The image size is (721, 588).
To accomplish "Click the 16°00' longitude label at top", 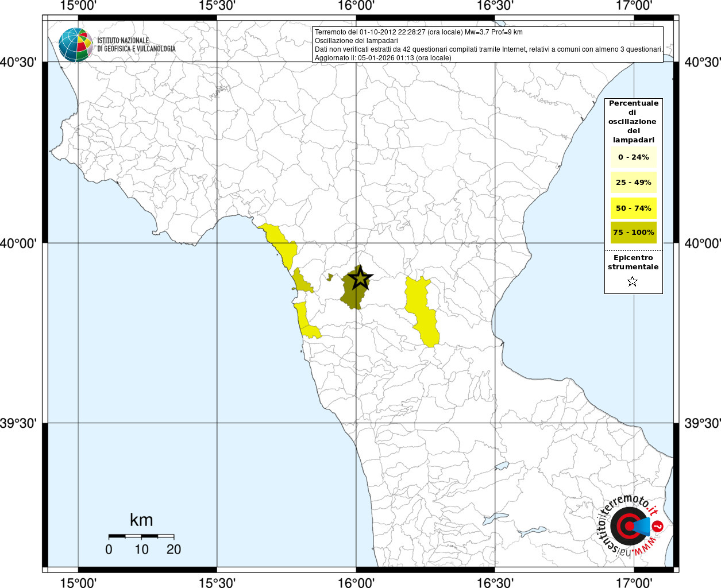I will coord(356,6).
